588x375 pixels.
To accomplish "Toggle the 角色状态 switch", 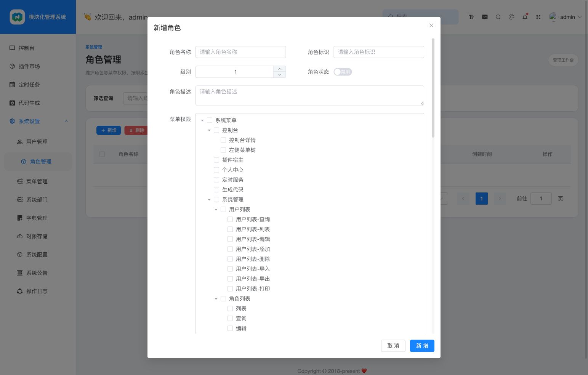I will pos(343,72).
